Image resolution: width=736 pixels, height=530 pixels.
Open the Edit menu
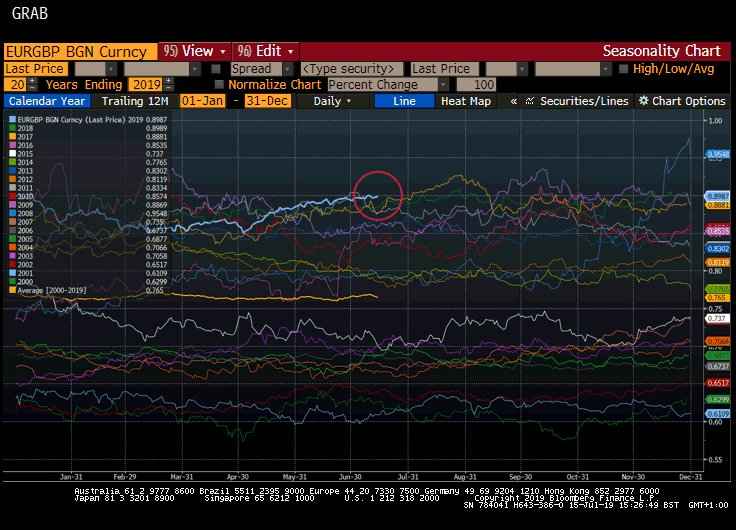[265, 51]
